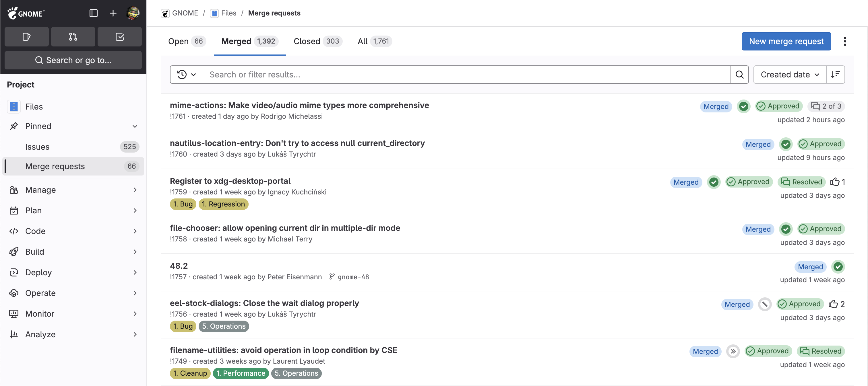Viewport: 868px width, 386px height.
Task: Open assigned issues shortcut icon
Action: tap(27, 37)
